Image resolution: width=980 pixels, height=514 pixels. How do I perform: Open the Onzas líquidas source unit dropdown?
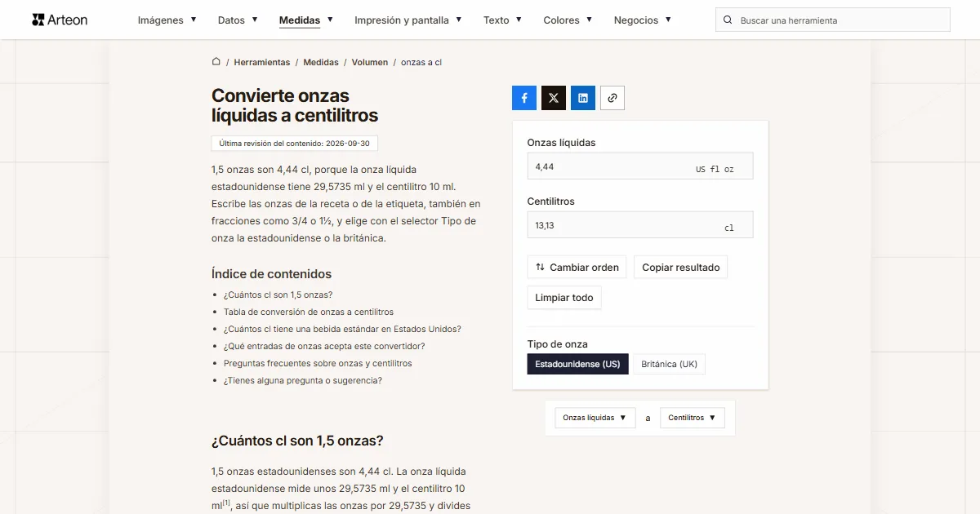click(x=595, y=418)
